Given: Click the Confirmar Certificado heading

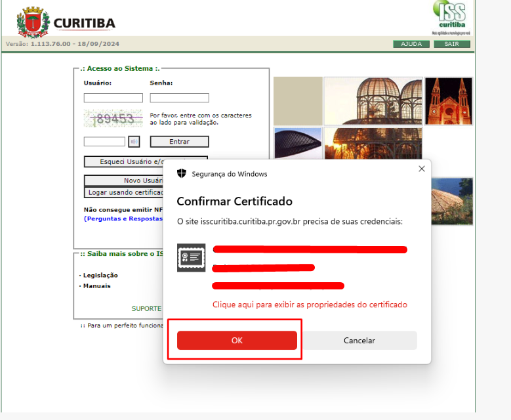Looking at the screenshot, I should coord(234,201).
